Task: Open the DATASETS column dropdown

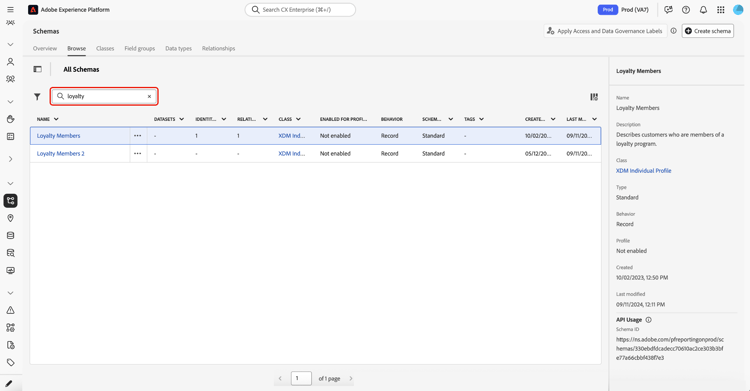Action: click(x=181, y=119)
